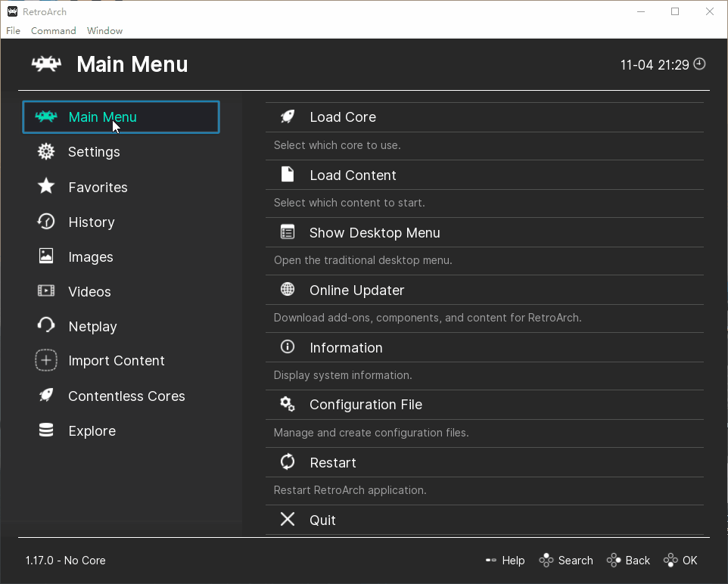The height and width of the screenshot is (584, 728).
Task: Click 'Open the traditional desktop menu.' description
Action: [x=362, y=260]
